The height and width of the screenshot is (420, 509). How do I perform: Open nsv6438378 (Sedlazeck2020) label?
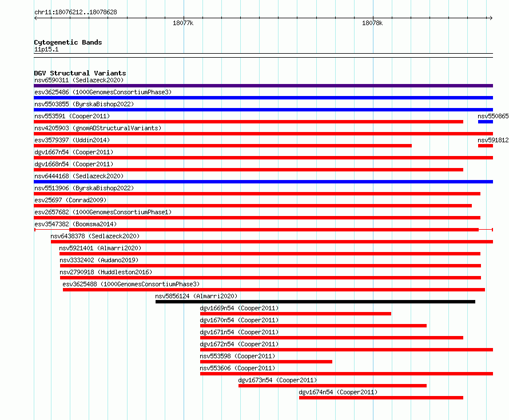point(95,236)
